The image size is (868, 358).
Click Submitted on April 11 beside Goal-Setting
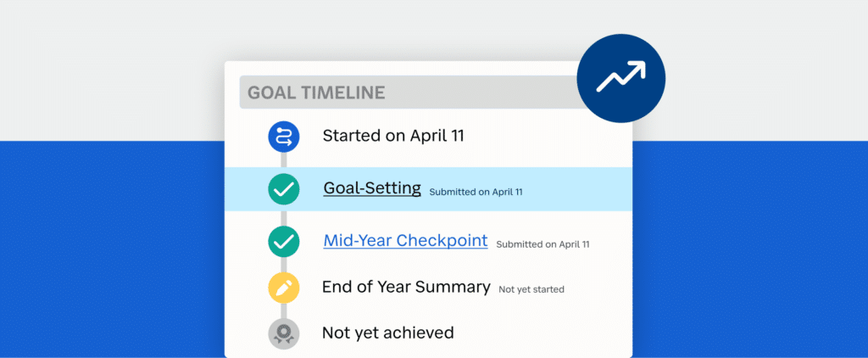point(476,193)
